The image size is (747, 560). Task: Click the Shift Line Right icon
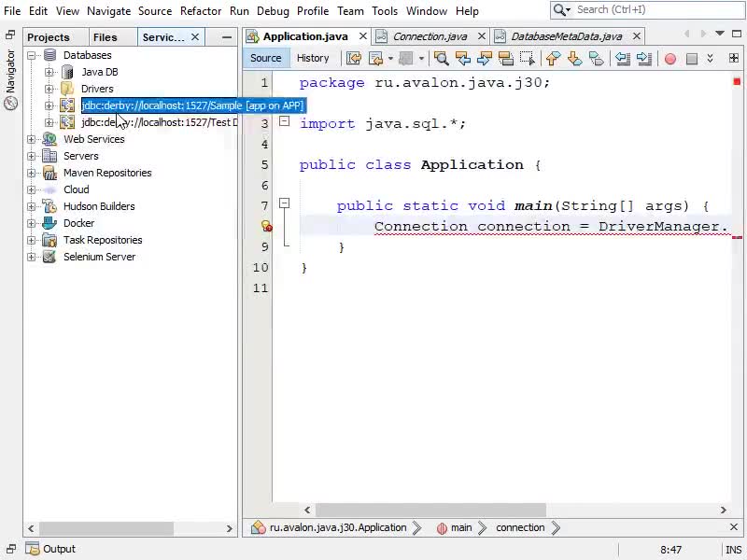tap(643, 58)
